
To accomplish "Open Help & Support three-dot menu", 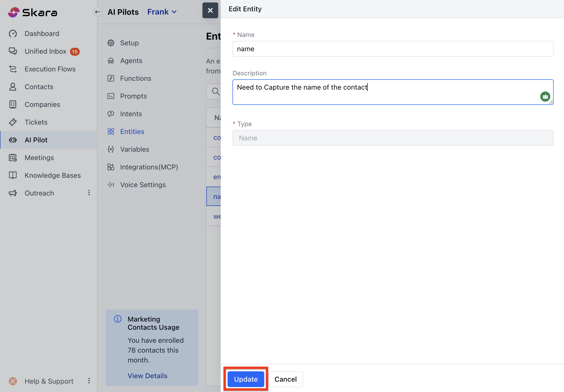I will 89,381.
